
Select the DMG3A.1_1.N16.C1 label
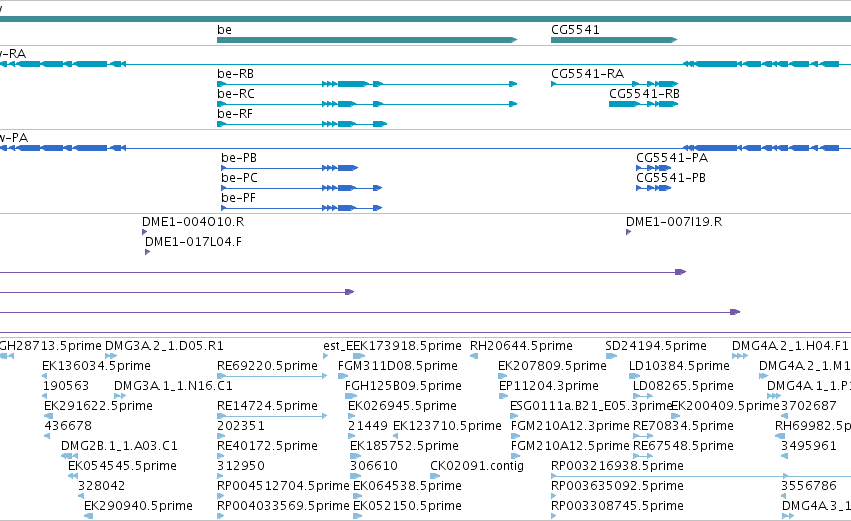173,386
